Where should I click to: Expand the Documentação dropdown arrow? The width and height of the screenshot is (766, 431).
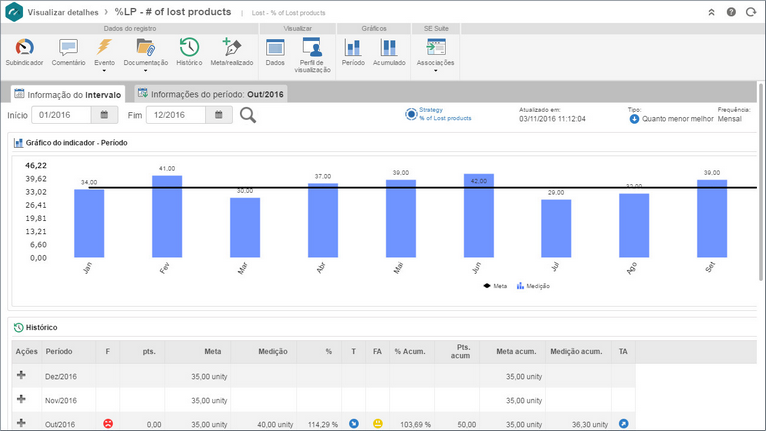pos(146,71)
